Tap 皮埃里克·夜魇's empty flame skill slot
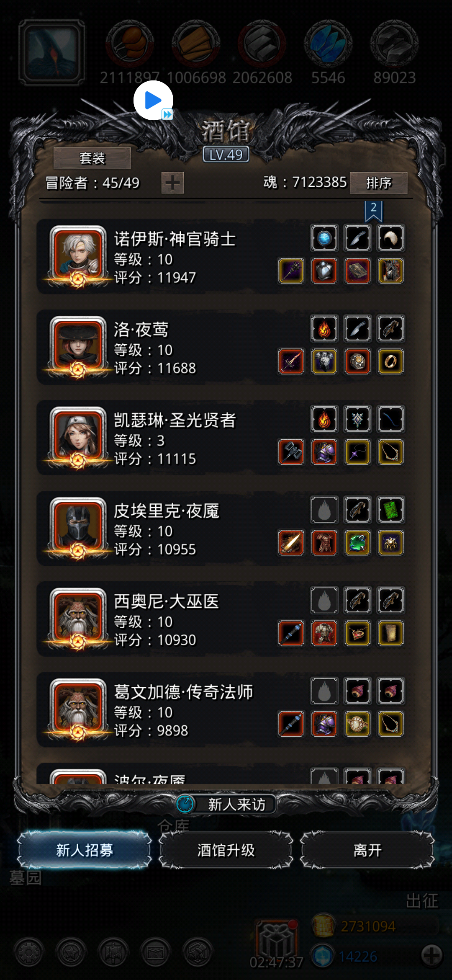The image size is (452, 980). click(x=324, y=510)
